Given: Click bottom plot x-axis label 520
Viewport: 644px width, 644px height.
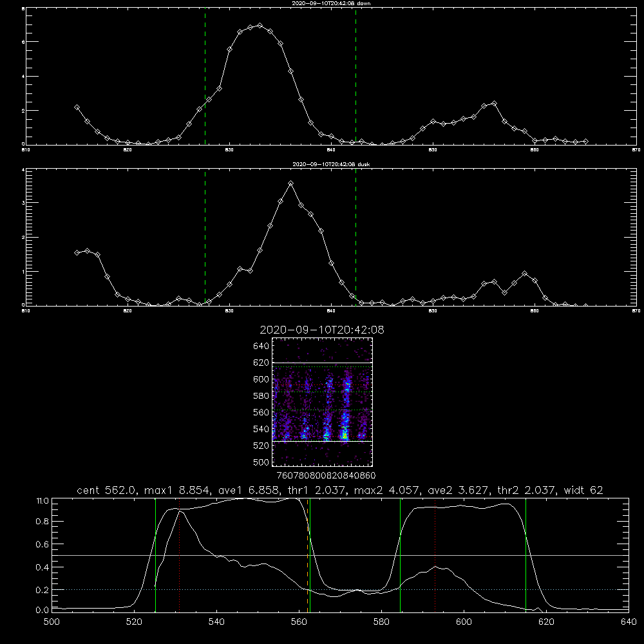Looking at the screenshot, I should pos(135,622).
